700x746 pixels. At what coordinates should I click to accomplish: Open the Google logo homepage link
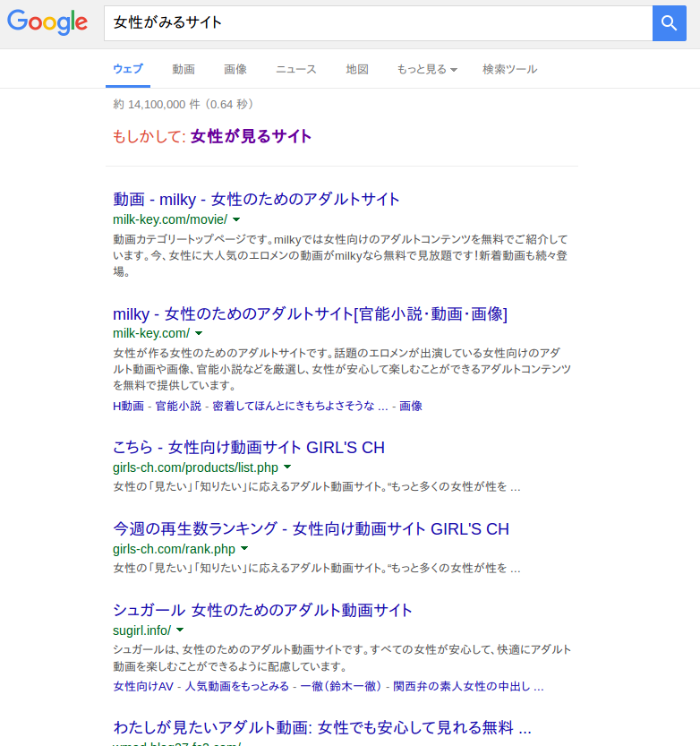tap(47, 22)
